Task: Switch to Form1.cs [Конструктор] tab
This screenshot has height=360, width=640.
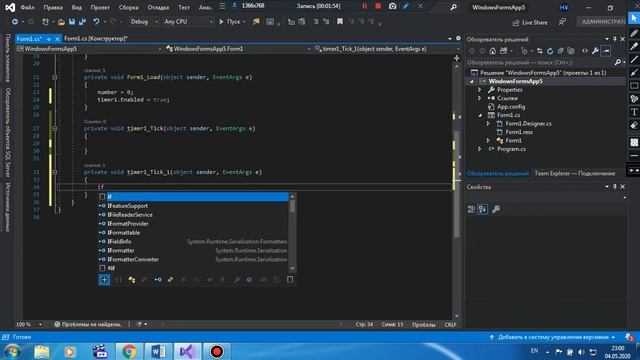Action: tap(96, 38)
